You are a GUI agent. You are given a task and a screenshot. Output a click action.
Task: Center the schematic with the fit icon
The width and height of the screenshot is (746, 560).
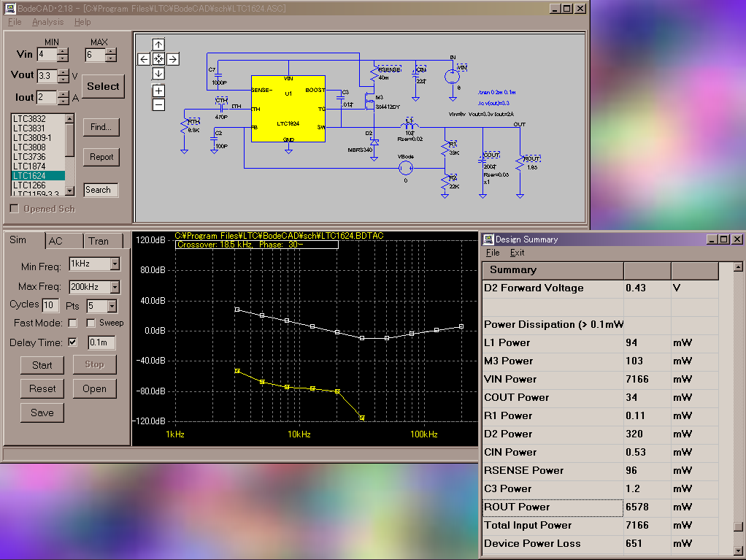158,59
